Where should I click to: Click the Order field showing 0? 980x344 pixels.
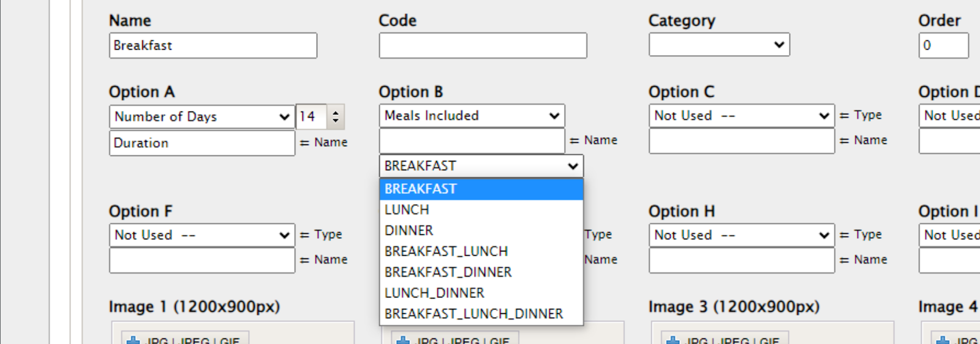pos(943,46)
